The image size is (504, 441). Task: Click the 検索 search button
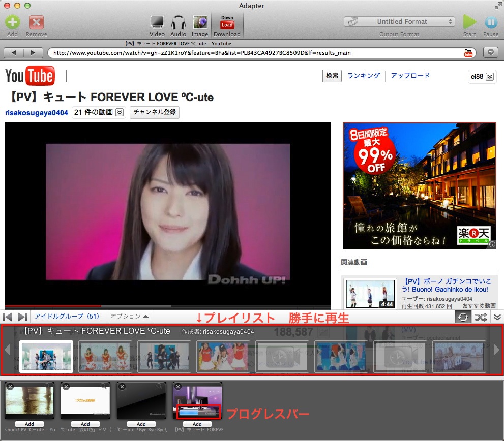coord(332,76)
